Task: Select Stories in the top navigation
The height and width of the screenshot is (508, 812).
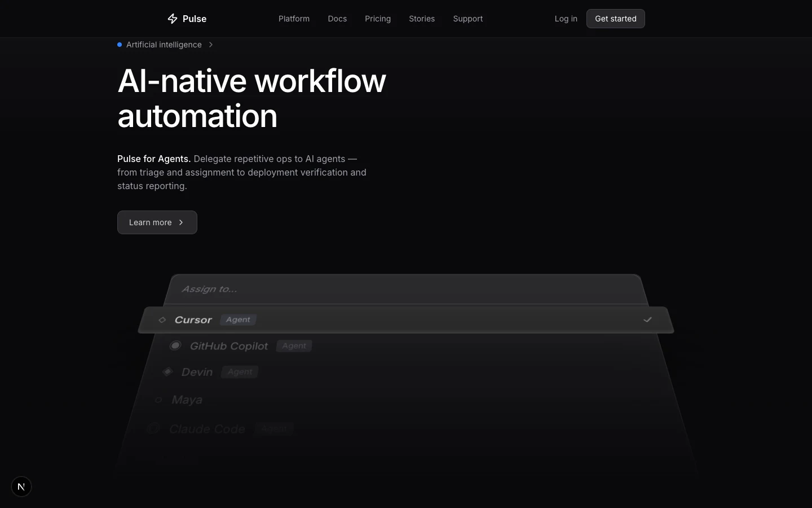Action: point(422,19)
